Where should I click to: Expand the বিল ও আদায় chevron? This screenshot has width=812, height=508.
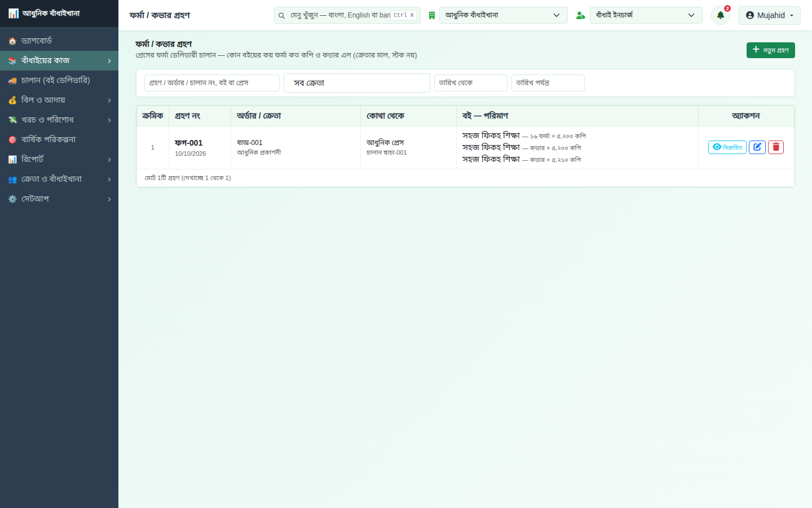(x=109, y=100)
